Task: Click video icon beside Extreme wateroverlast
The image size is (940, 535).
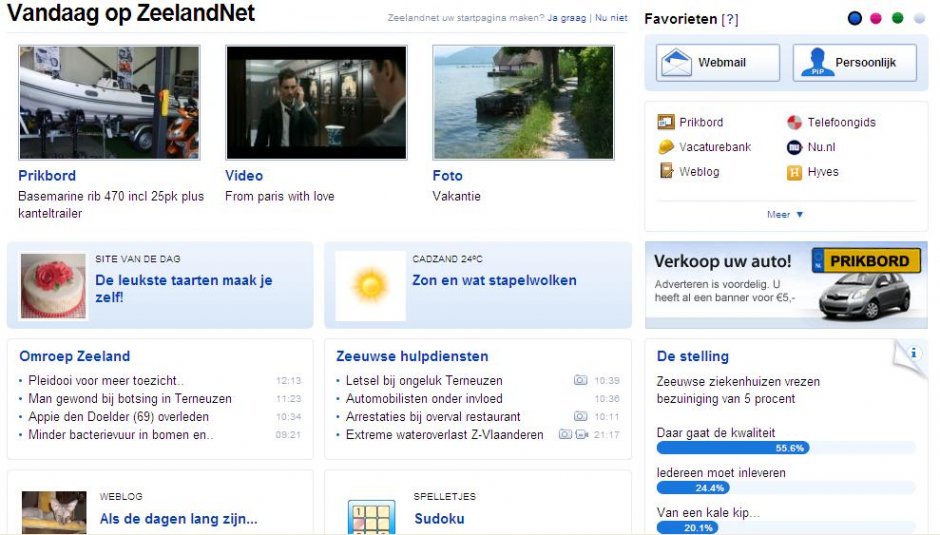Action: (x=582, y=434)
